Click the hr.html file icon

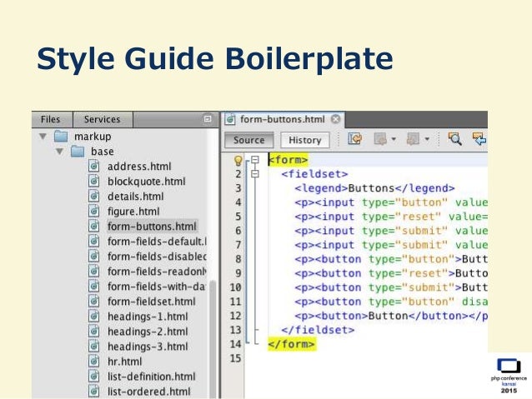point(94,362)
